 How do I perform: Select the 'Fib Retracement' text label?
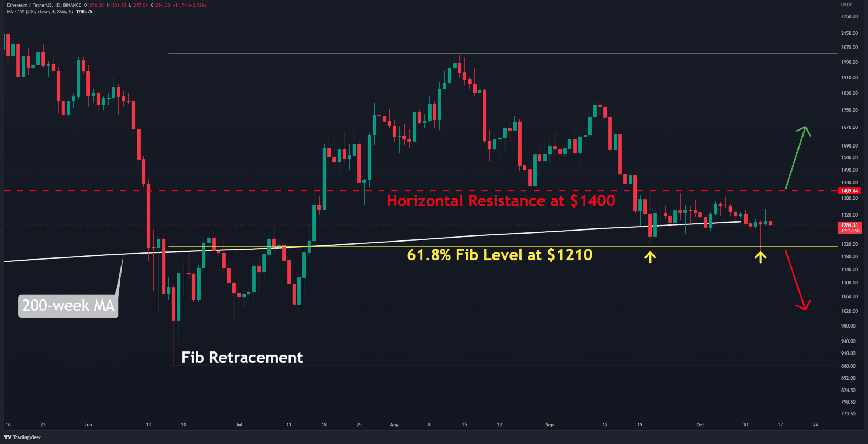[242, 357]
